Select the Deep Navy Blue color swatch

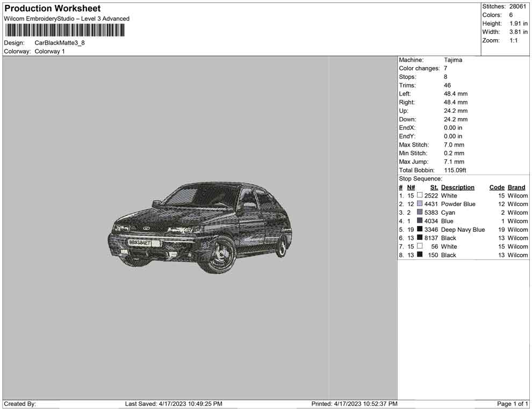420,229
